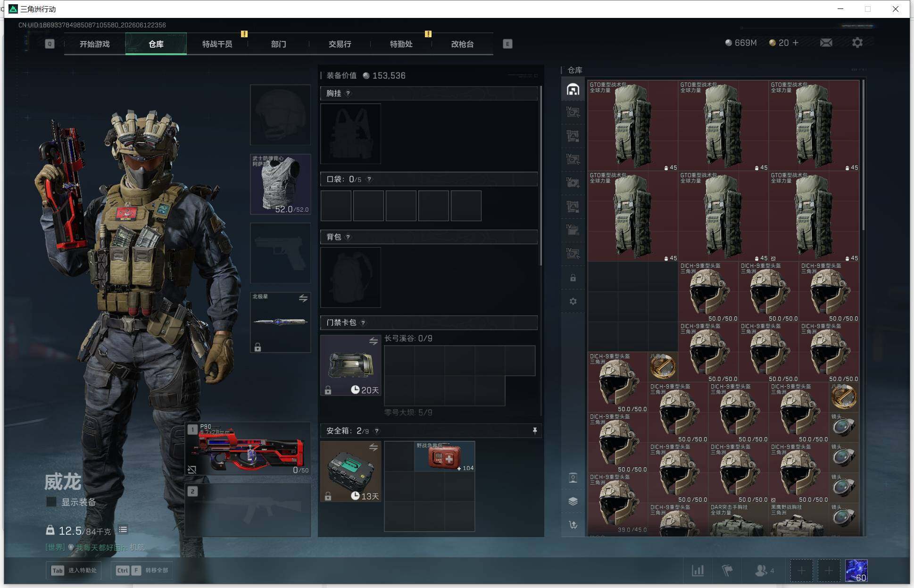Click help icon next to 安全箱
Viewport: 914px width, 588px height.
click(x=376, y=431)
